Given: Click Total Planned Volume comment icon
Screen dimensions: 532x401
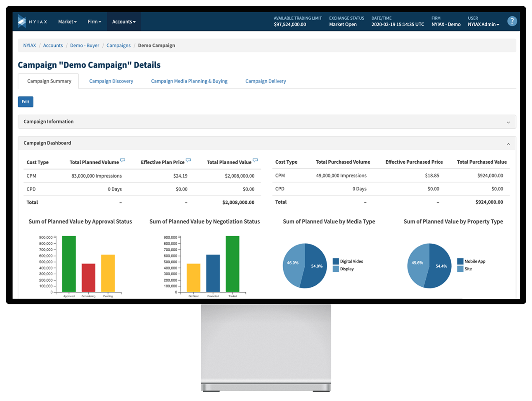Looking at the screenshot, I should pyautogui.click(x=123, y=160).
